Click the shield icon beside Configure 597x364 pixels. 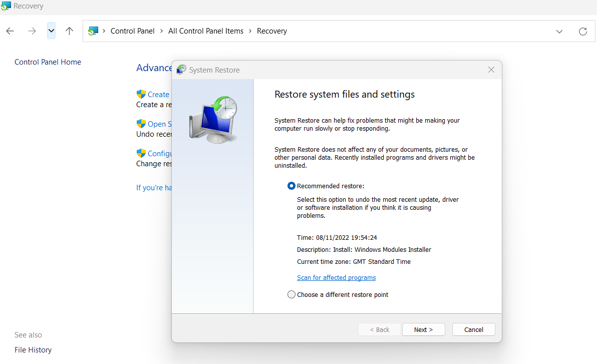141,153
